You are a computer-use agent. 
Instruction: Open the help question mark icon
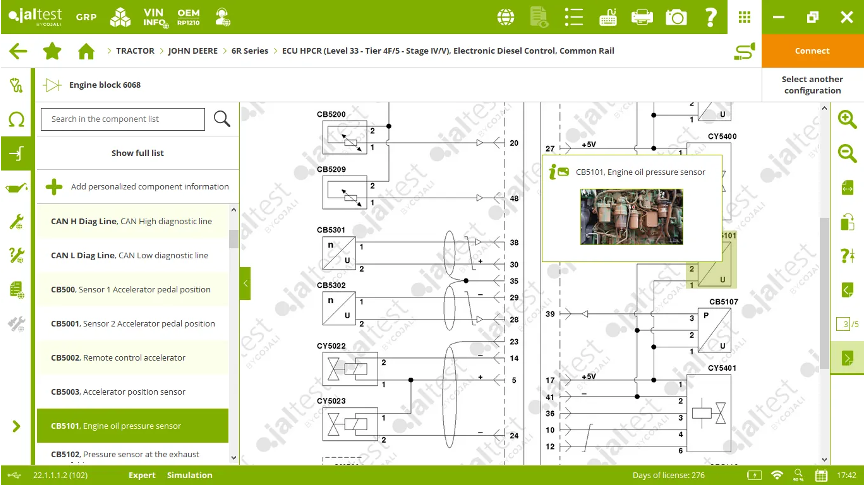pyautogui.click(x=710, y=17)
